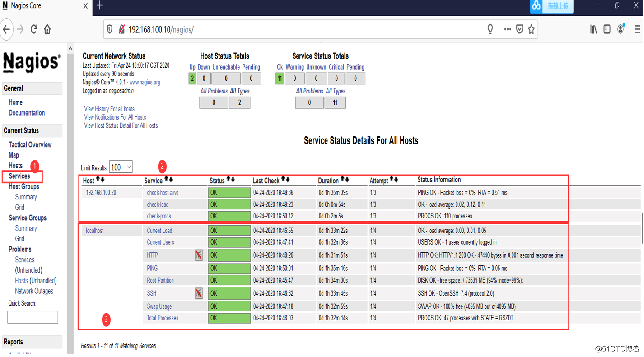
Task: Click the blue cloud upload button
Action: (x=551, y=6)
